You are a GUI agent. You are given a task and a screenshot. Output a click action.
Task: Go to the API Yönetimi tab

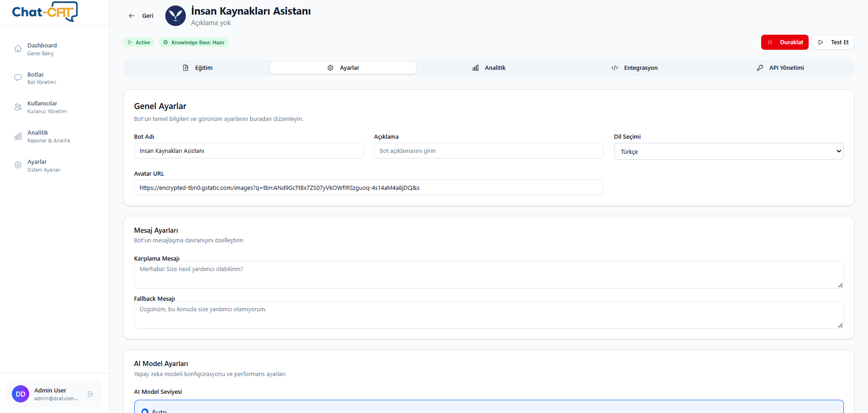coord(780,68)
